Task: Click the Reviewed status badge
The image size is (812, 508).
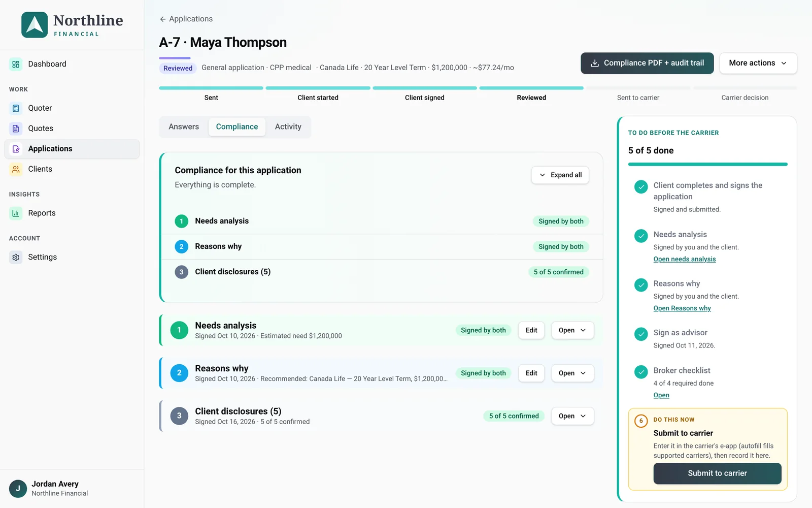Action: 178,68
